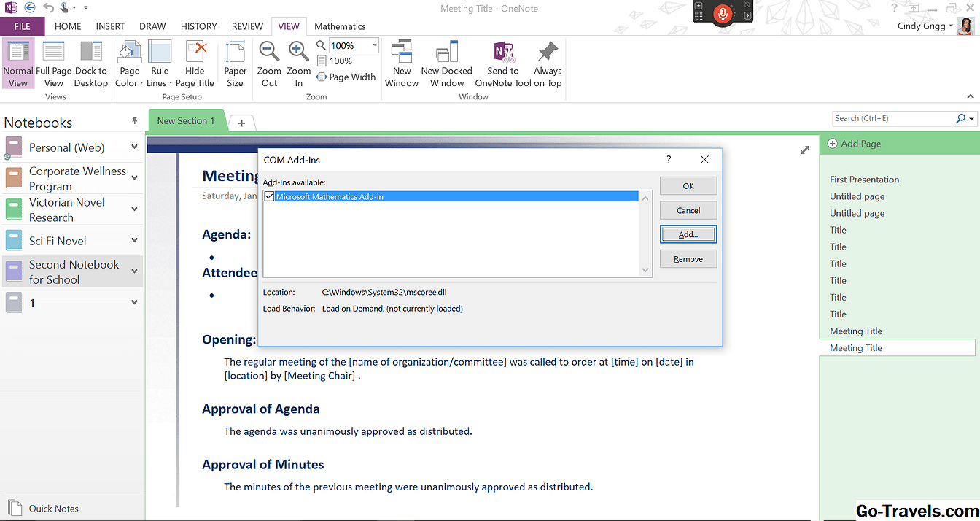Click the add-ins list scroll up arrow
980x521 pixels.
click(645, 198)
